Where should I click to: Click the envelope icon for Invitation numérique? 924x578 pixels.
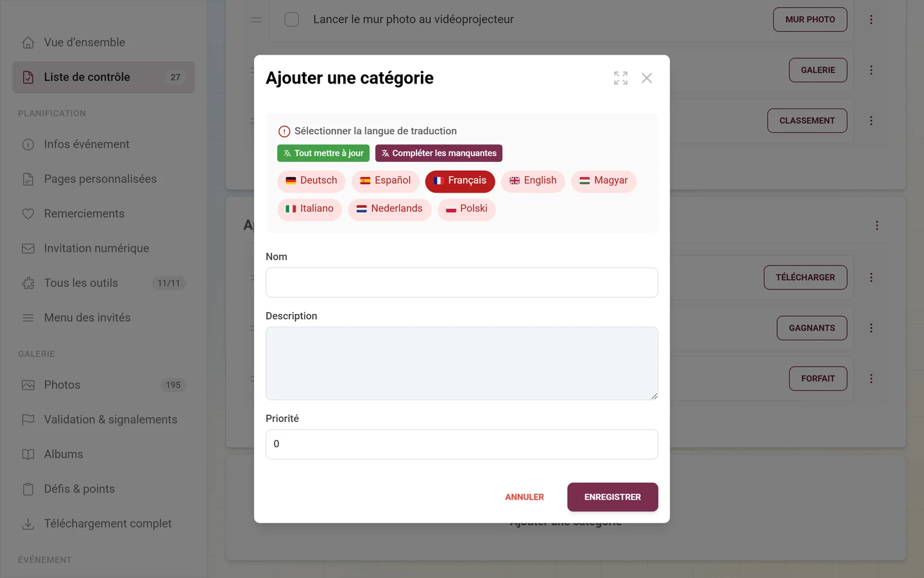click(28, 249)
